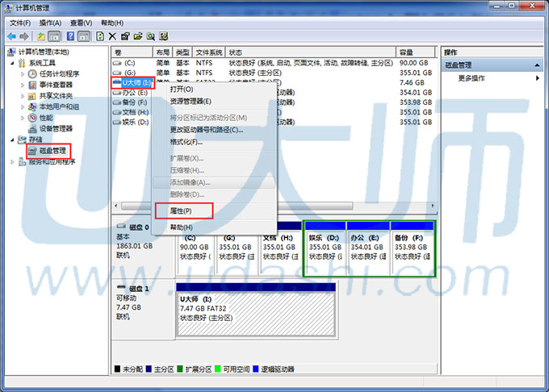
Task: Select the 娱乐 (D:) 355.01 GB partition block
Action: (325, 248)
